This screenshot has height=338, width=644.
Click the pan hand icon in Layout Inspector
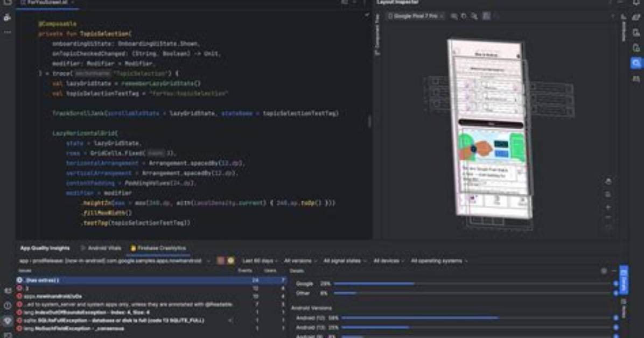tap(608, 181)
